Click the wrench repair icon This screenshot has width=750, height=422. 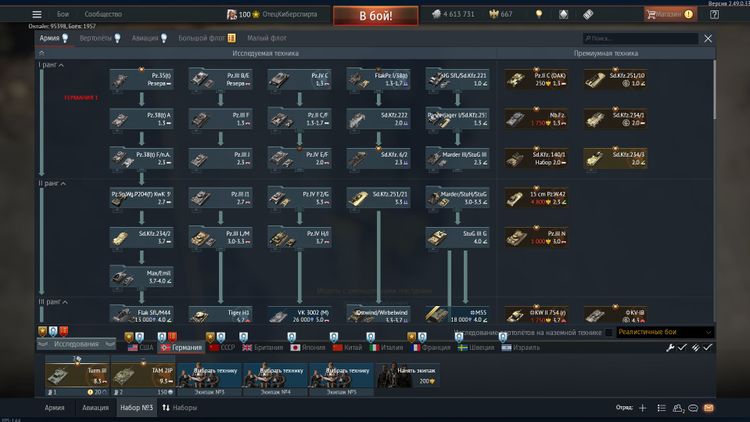671,347
